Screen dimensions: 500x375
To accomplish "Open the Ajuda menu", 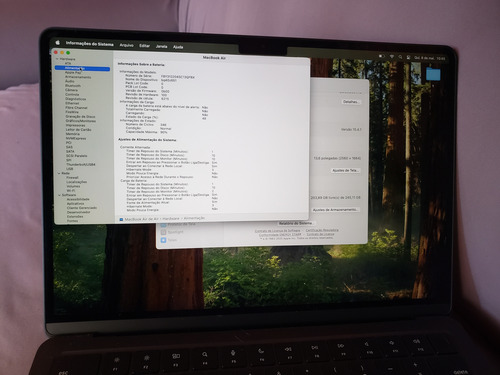I will coord(178,47).
